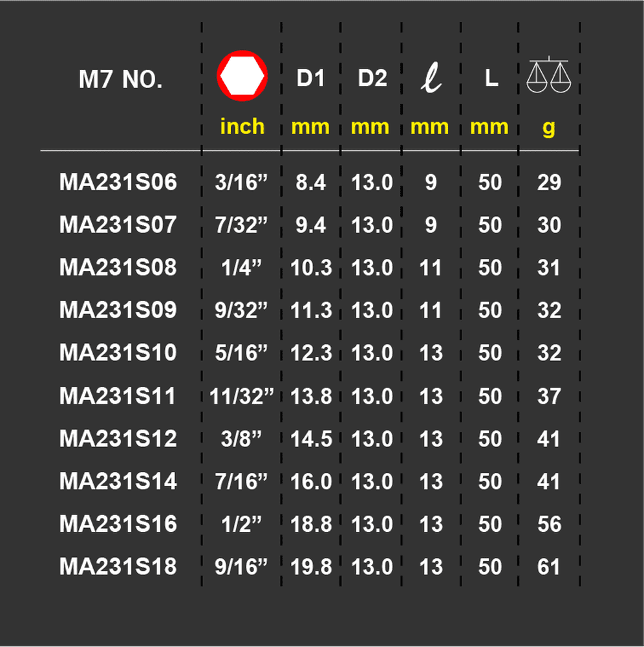The image size is (644, 647).
Task: Click D2 value 13.0 in MA231S12 row
Action: pos(372,439)
